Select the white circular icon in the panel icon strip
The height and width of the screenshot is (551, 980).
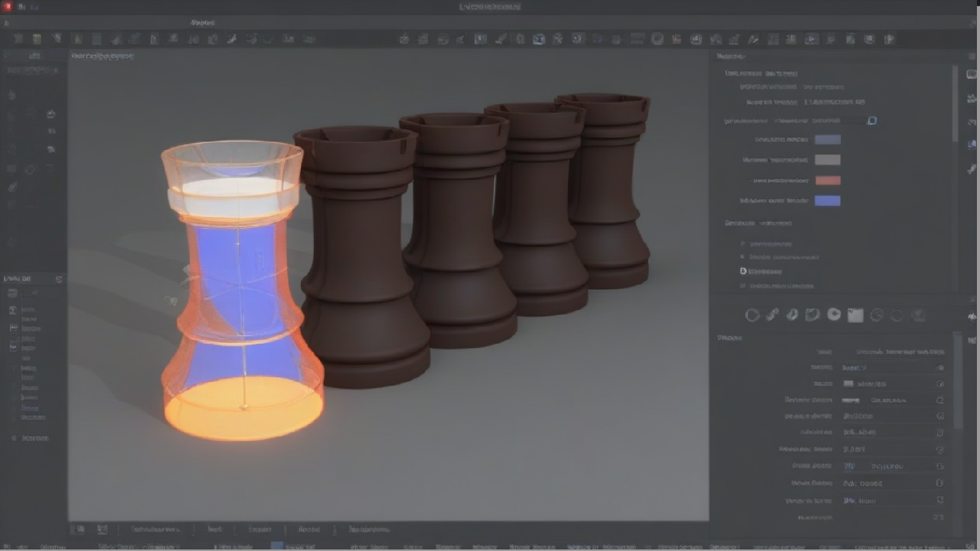click(x=834, y=315)
